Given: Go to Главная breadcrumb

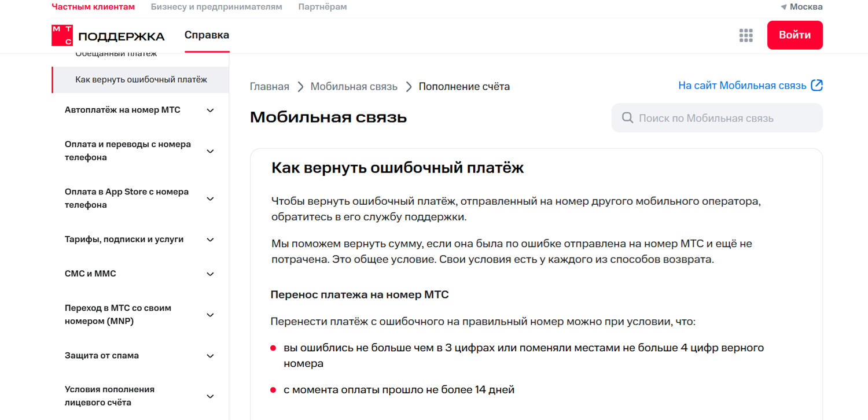Looking at the screenshot, I should 269,87.
